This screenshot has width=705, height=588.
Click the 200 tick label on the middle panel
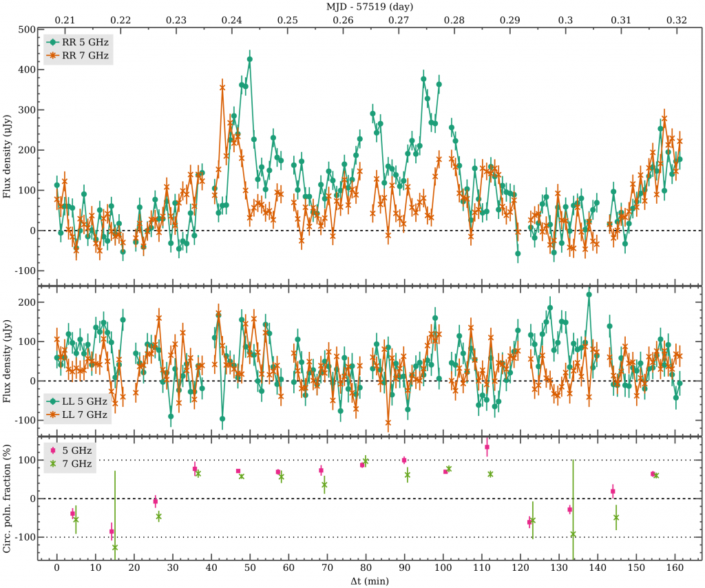[x=27, y=302]
